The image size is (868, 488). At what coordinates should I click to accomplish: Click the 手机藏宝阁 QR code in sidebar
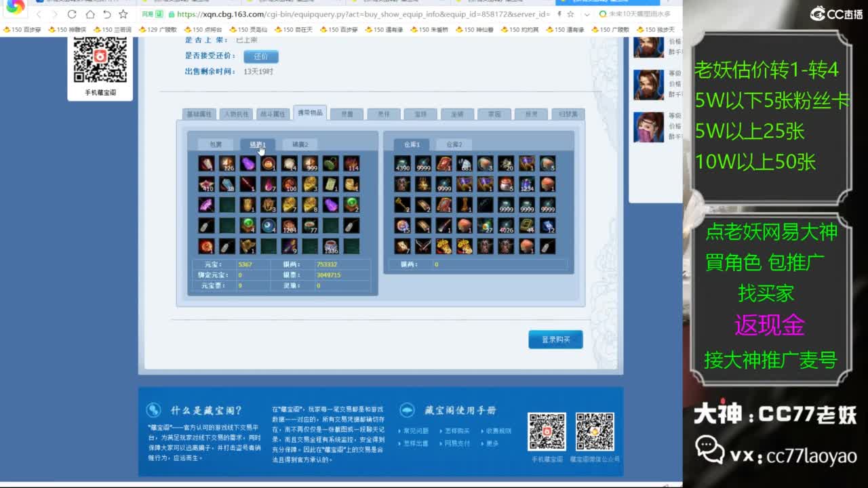tap(100, 58)
